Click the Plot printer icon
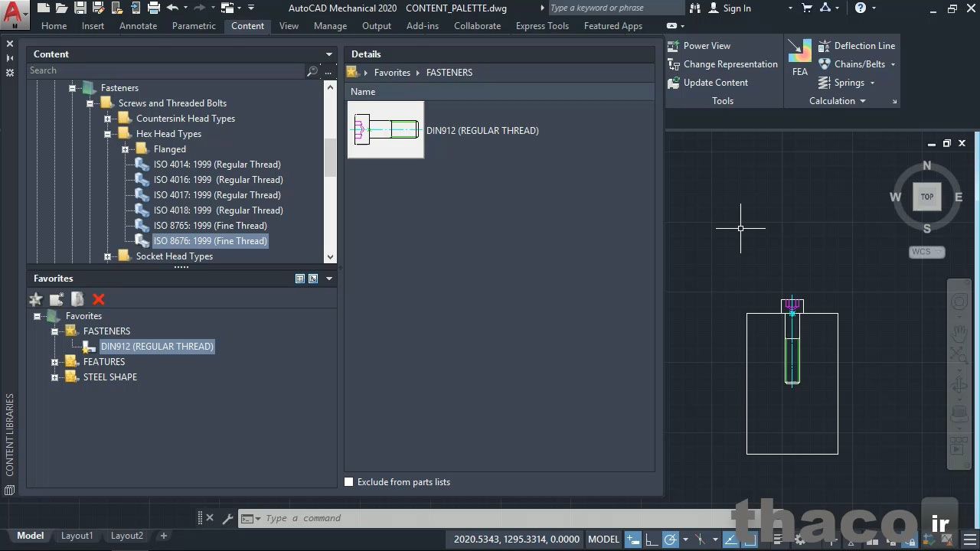980x551 pixels. pos(153,8)
